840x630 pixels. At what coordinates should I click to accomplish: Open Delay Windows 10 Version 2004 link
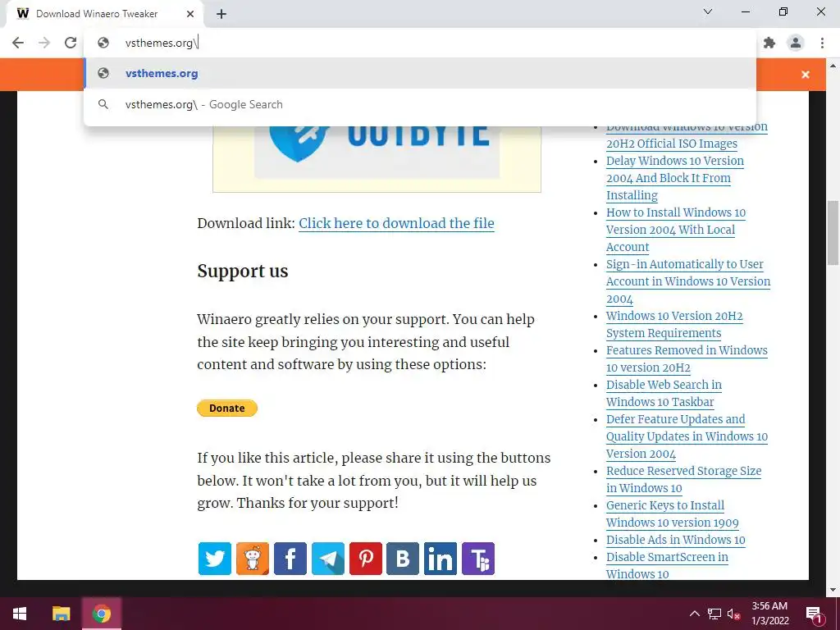tap(675, 178)
